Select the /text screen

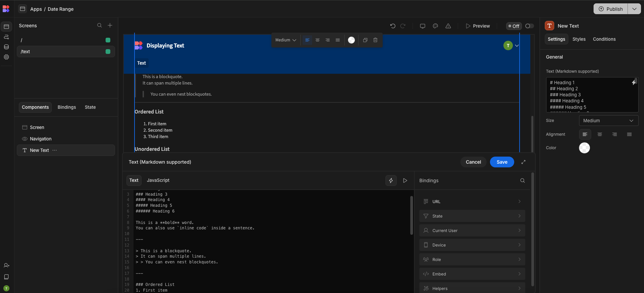tap(66, 52)
